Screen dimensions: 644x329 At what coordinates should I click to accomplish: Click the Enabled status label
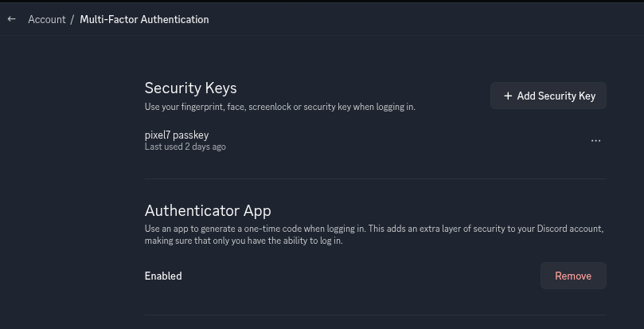point(163,276)
